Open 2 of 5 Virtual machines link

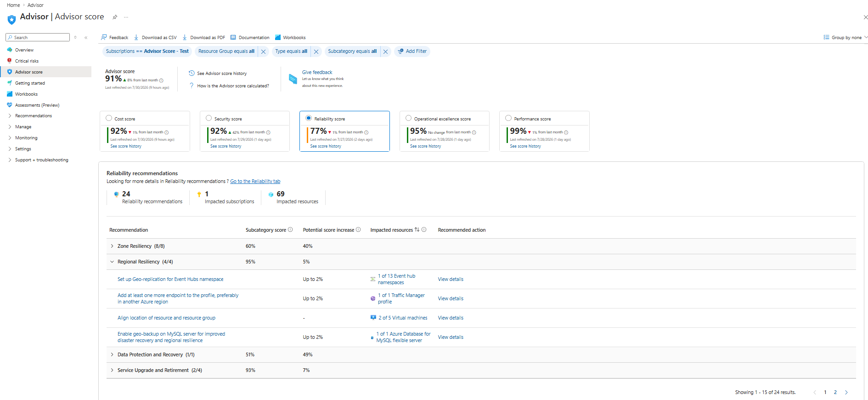tap(403, 318)
